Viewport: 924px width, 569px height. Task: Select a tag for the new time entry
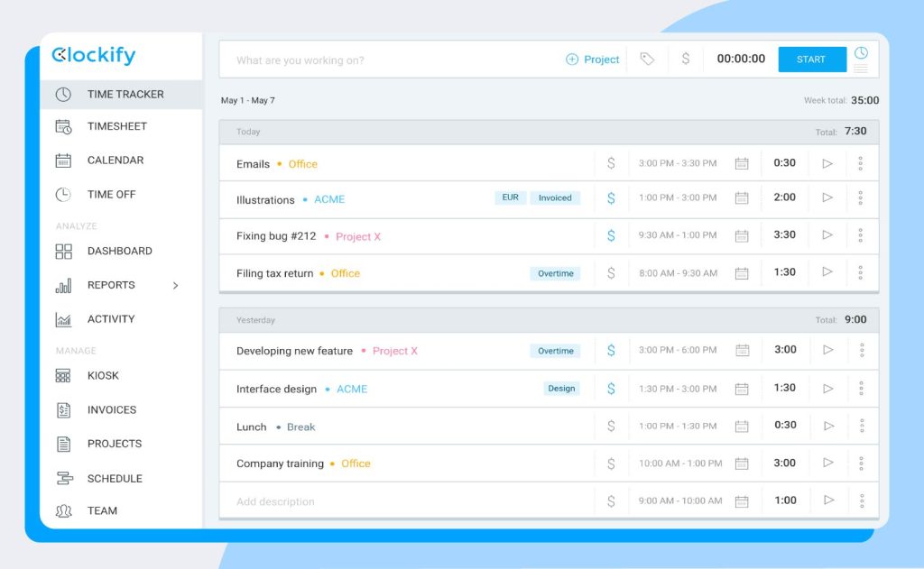pyautogui.click(x=647, y=59)
